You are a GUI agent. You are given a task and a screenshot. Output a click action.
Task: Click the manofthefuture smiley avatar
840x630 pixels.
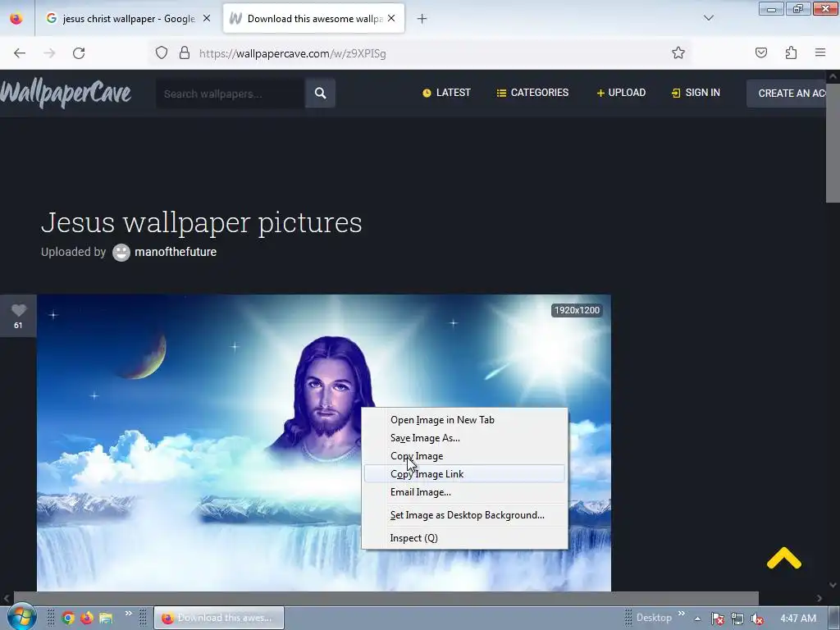(x=121, y=253)
